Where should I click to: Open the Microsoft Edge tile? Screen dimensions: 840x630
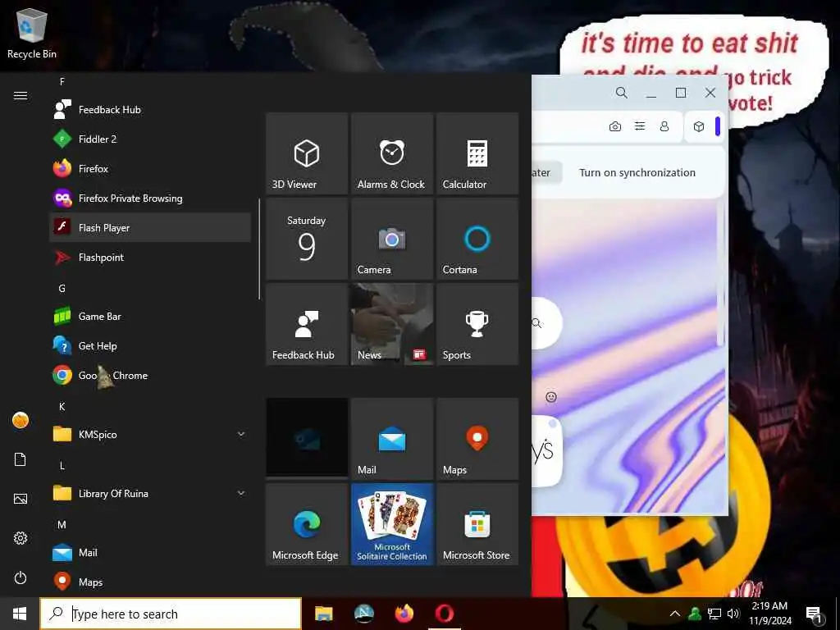pyautogui.click(x=307, y=524)
